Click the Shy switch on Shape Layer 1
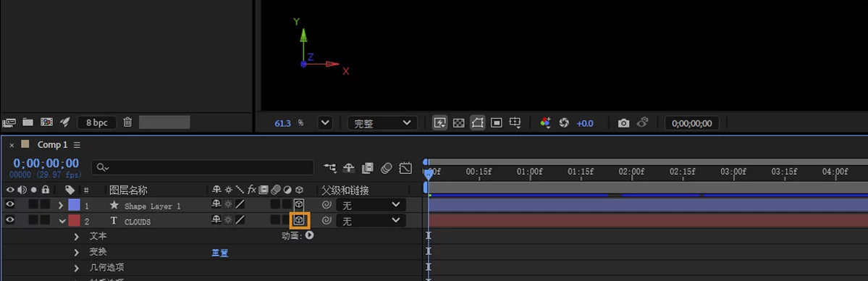The image size is (868, 281). click(216, 204)
